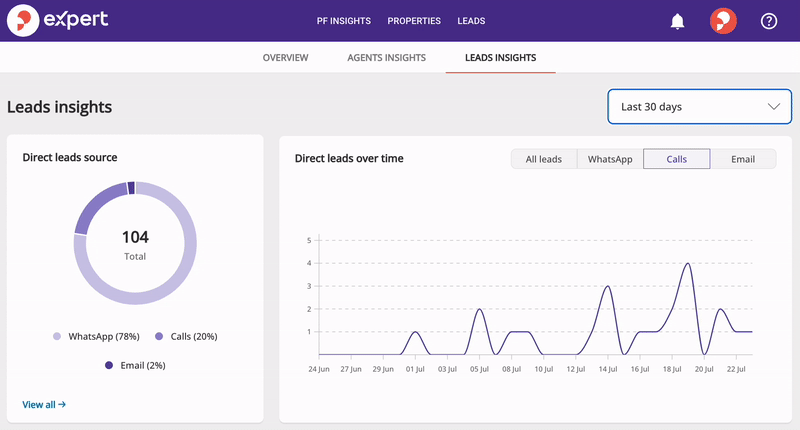Open the Leads menu item

click(x=472, y=21)
